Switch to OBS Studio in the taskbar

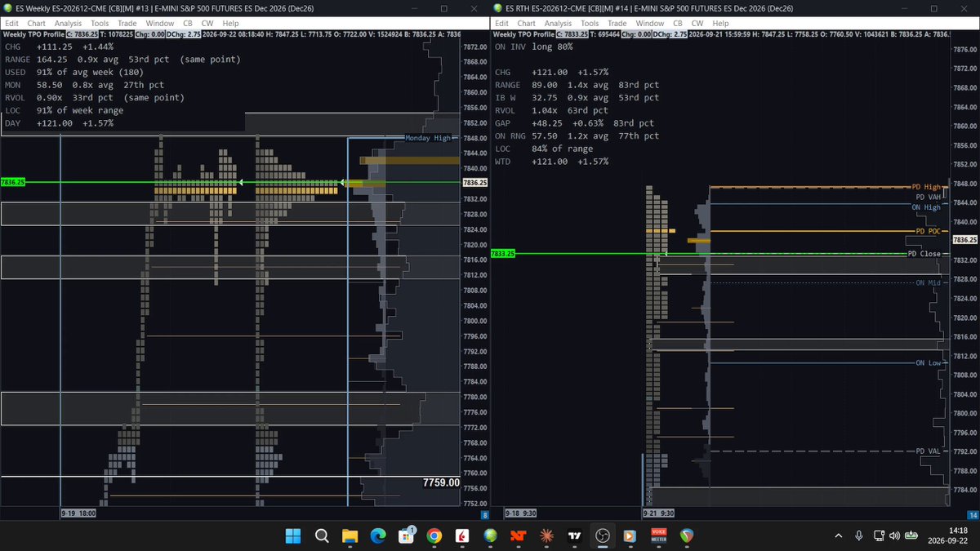[x=602, y=535]
